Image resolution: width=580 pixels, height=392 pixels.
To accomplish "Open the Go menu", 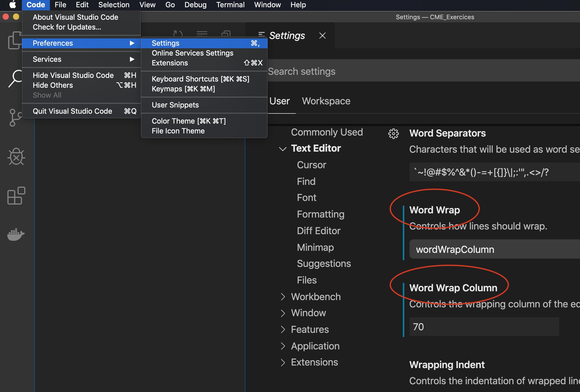I will pos(170,5).
